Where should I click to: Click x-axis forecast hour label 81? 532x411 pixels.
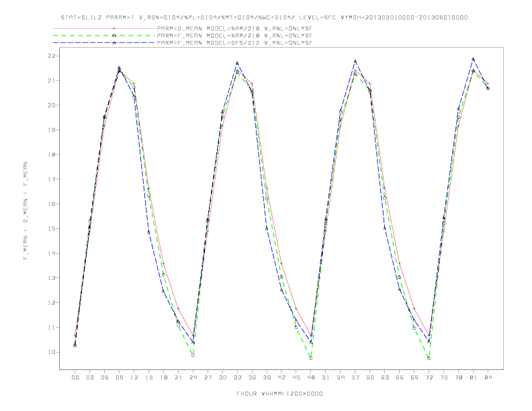click(474, 377)
